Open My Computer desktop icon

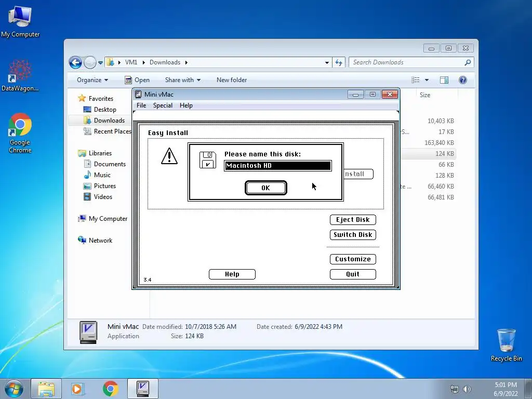coord(20,21)
